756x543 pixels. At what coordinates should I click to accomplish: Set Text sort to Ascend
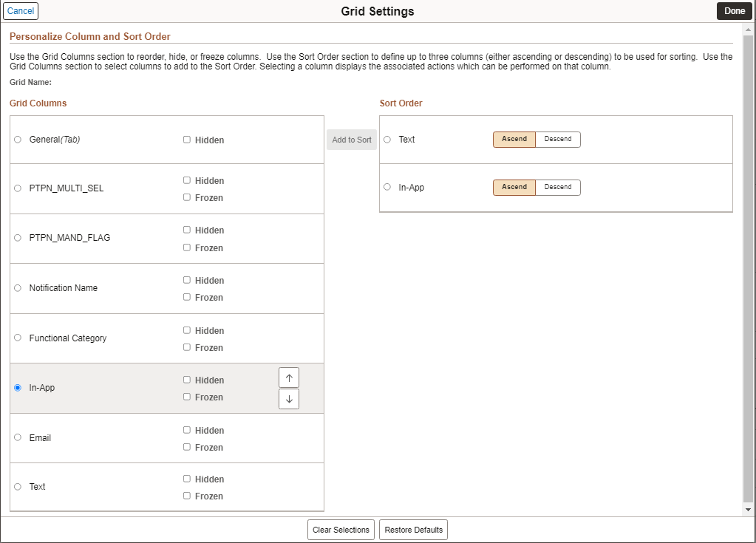coord(514,139)
